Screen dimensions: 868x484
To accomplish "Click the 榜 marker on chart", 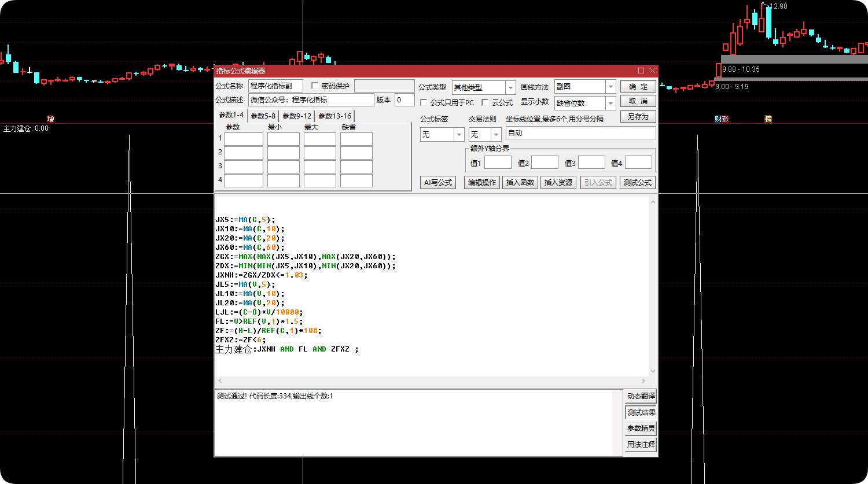I will tap(768, 119).
